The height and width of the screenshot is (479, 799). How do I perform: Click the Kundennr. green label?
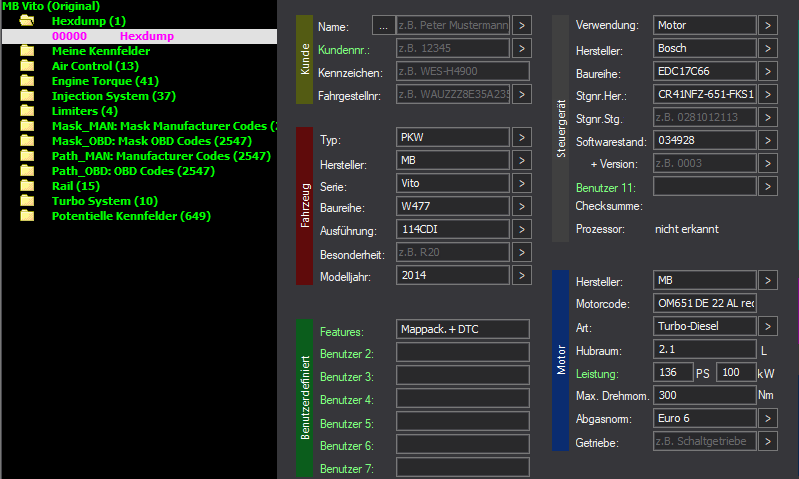pyautogui.click(x=344, y=50)
